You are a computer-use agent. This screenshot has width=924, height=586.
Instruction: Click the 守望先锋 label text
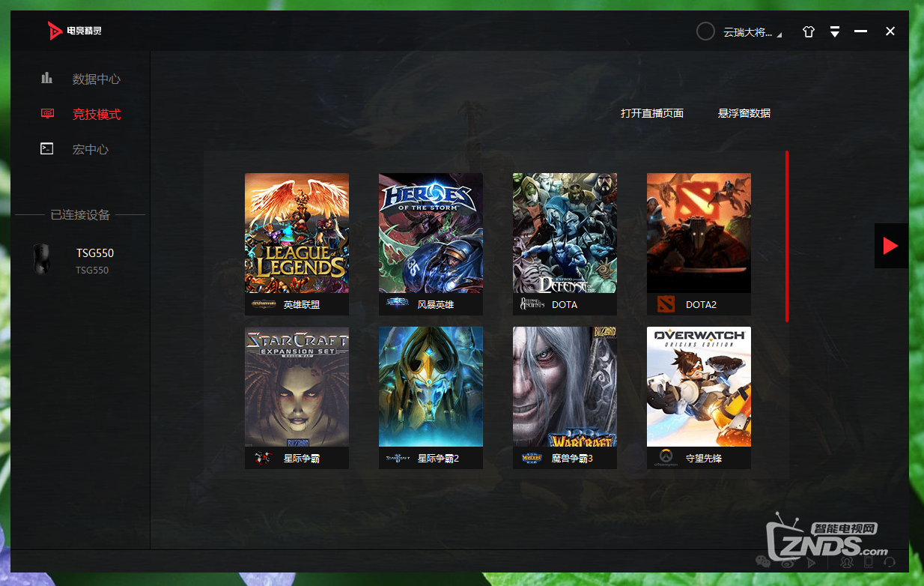[x=704, y=458]
